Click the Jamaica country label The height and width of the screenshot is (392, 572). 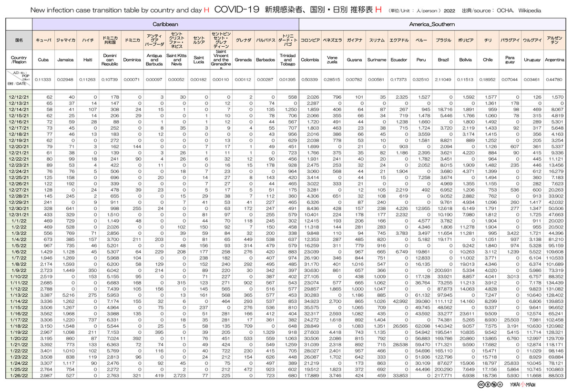[x=65, y=60]
